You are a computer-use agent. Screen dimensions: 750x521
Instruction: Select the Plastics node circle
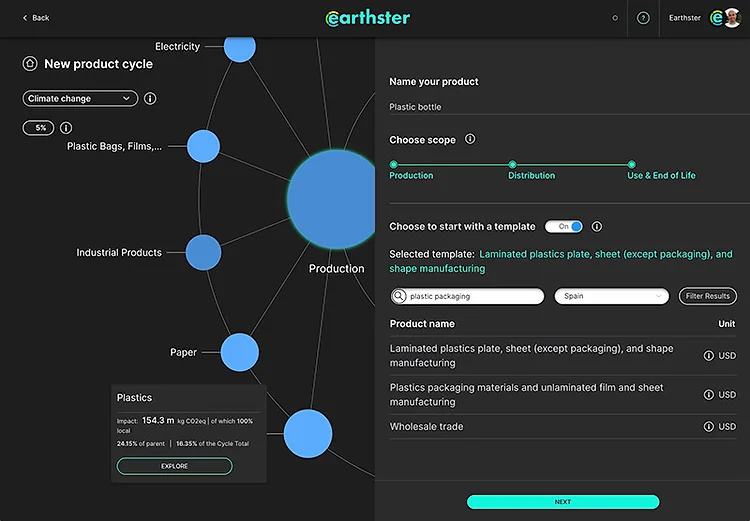tap(308, 434)
